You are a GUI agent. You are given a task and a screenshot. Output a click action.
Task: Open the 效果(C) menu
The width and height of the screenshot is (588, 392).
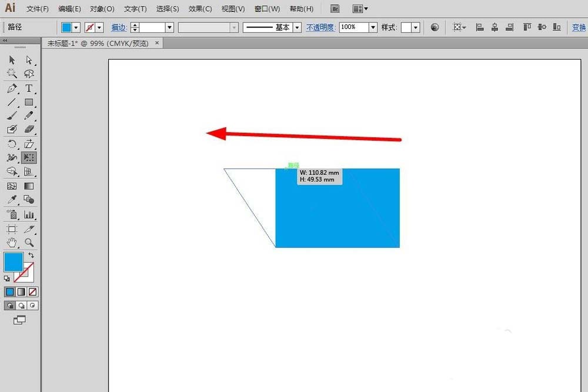pyautogui.click(x=201, y=9)
